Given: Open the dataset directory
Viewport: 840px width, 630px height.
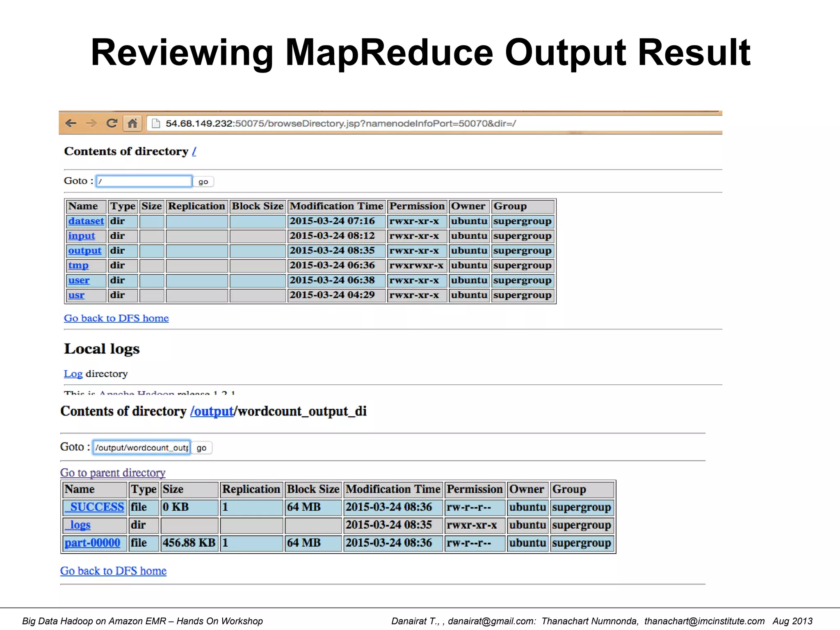Looking at the screenshot, I should pos(86,221).
